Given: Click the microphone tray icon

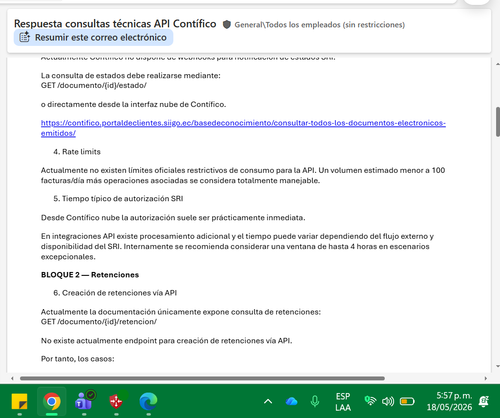Looking at the screenshot, I should pos(315,401).
